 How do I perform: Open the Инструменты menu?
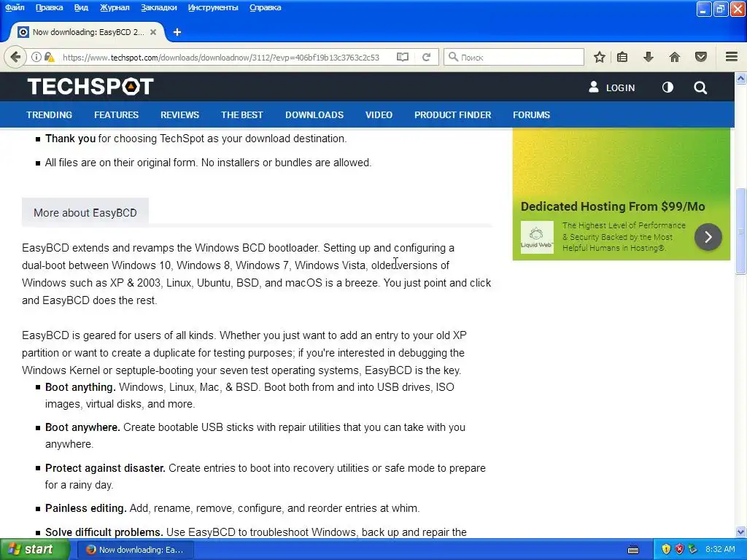point(213,7)
